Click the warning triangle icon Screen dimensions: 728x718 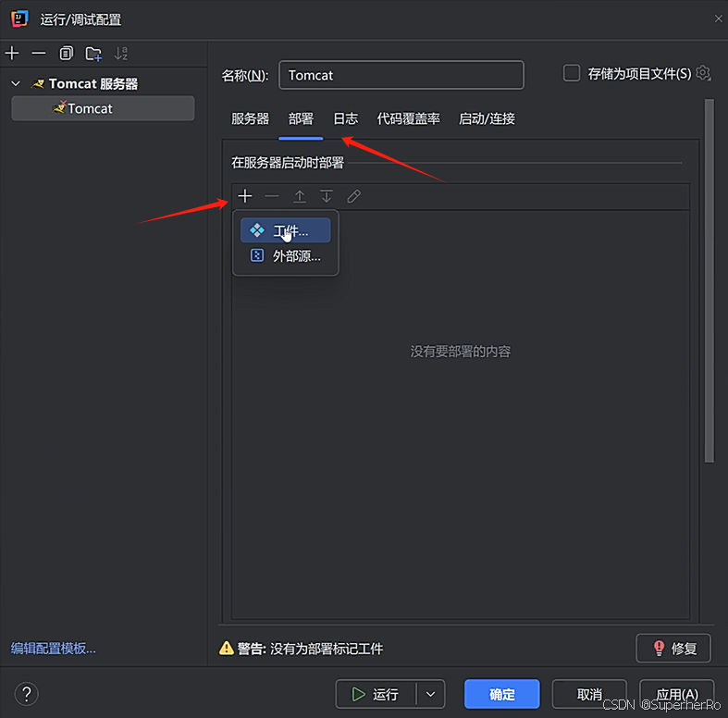point(227,648)
